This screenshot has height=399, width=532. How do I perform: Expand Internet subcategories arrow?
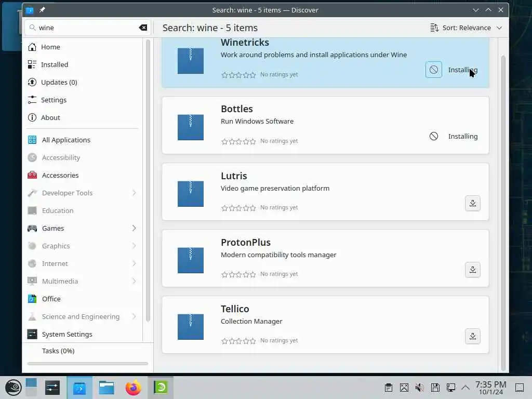[134, 263]
